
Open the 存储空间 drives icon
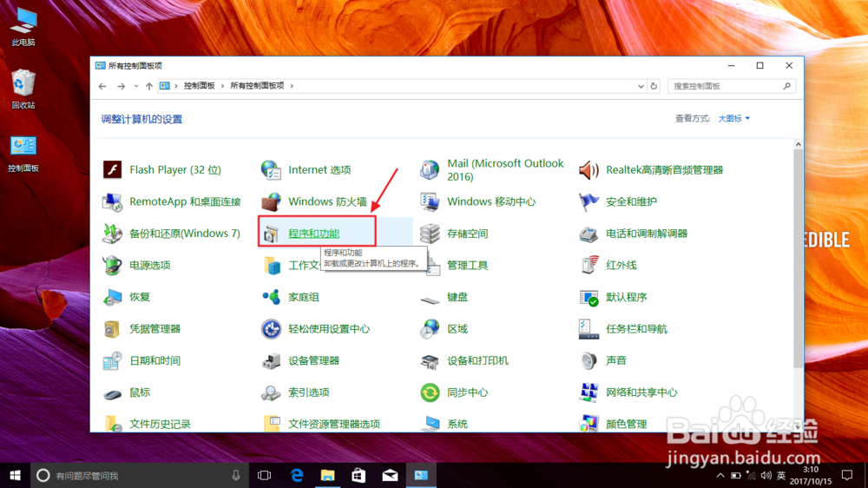431,234
